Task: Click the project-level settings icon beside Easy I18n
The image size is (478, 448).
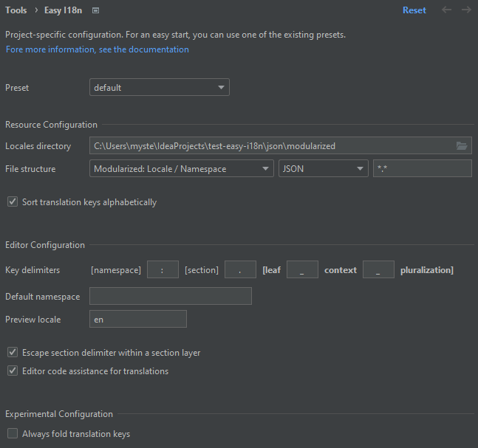Action: (95, 10)
